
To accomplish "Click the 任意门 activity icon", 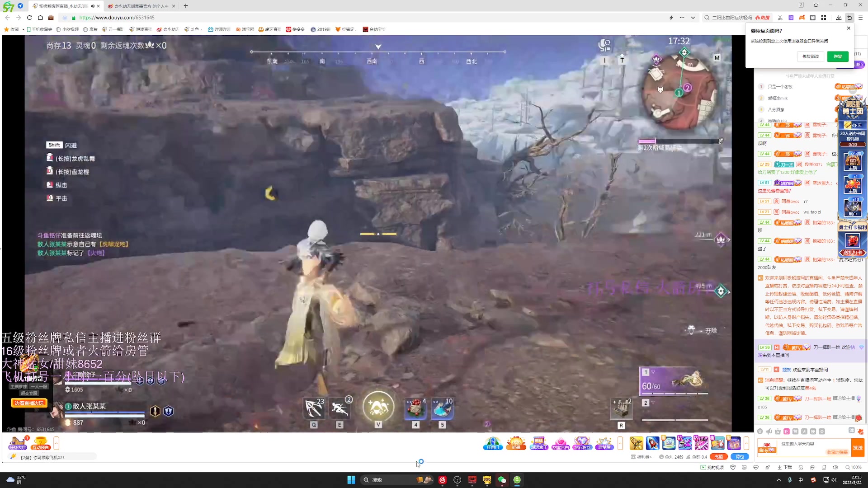I will (x=492, y=443).
